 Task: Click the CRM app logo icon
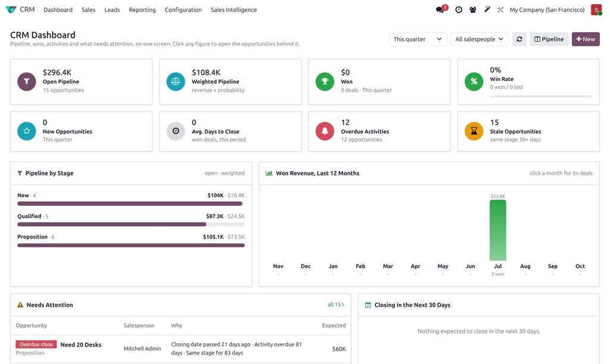click(x=11, y=10)
